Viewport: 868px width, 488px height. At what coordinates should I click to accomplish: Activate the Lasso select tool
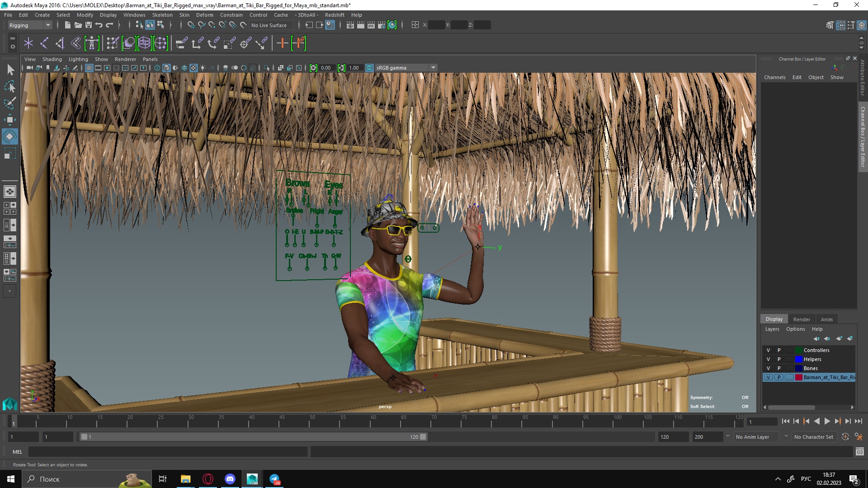tap(9, 86)
